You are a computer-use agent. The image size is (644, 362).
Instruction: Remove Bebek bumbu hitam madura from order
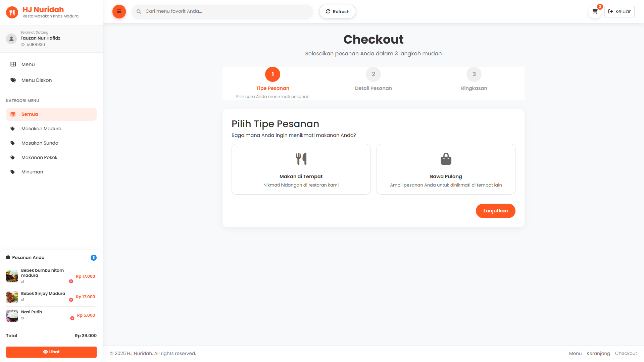click(x=71, y=281)
